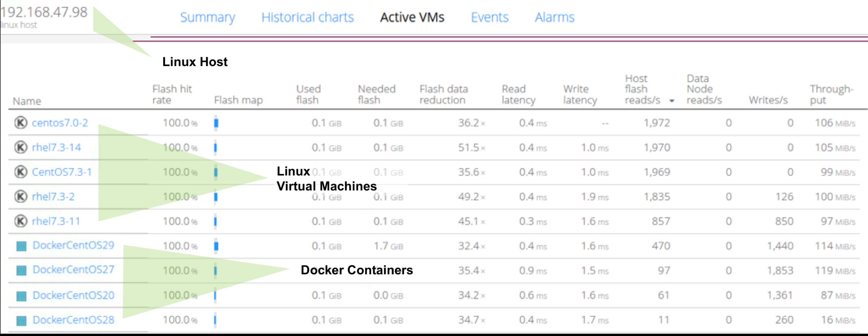This screenshot has width=868, height=336.
Task: Toggle sort arrow on Host flash reads/s
Action: pos(672,101)
